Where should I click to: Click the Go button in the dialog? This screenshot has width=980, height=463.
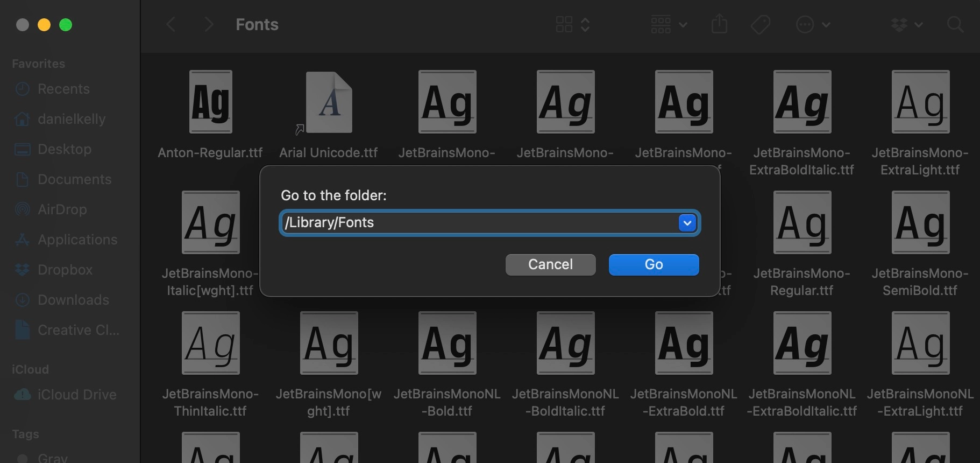pyautogui.click(x=654, y=264)
